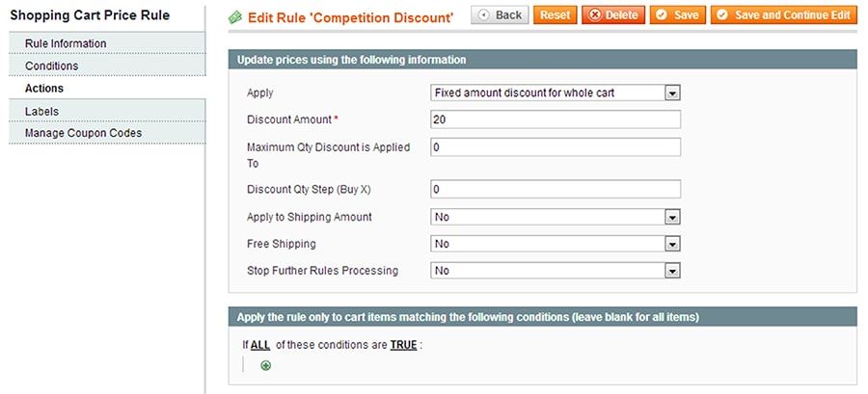Click Save and Continue Edit

point(782,14)
